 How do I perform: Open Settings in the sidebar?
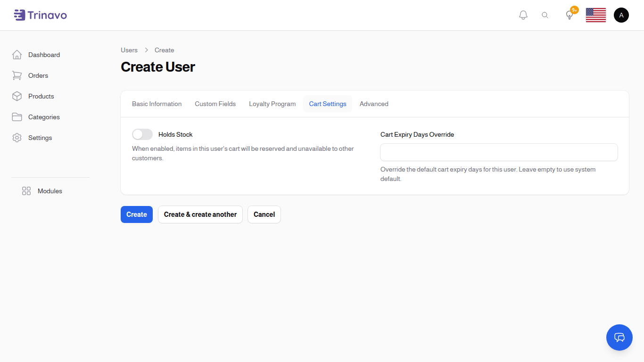40,138
